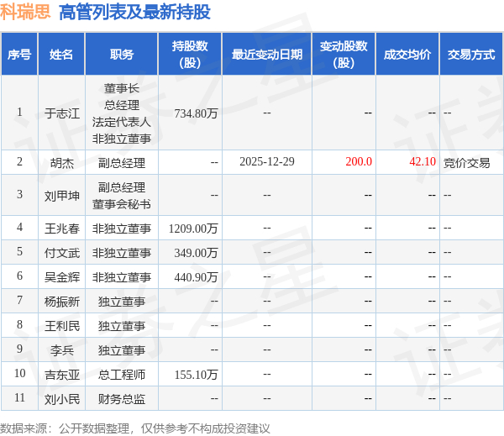Viewport: 504px width, 436px height.
Task: Select the 序号 column header
Action: (x=19, y=55)
